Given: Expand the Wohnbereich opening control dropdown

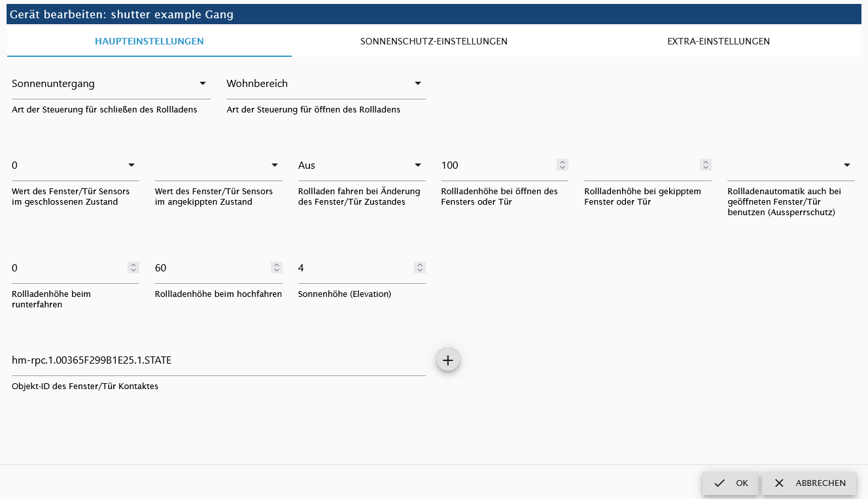Looking at the screenshot, I should click(326, 84).
